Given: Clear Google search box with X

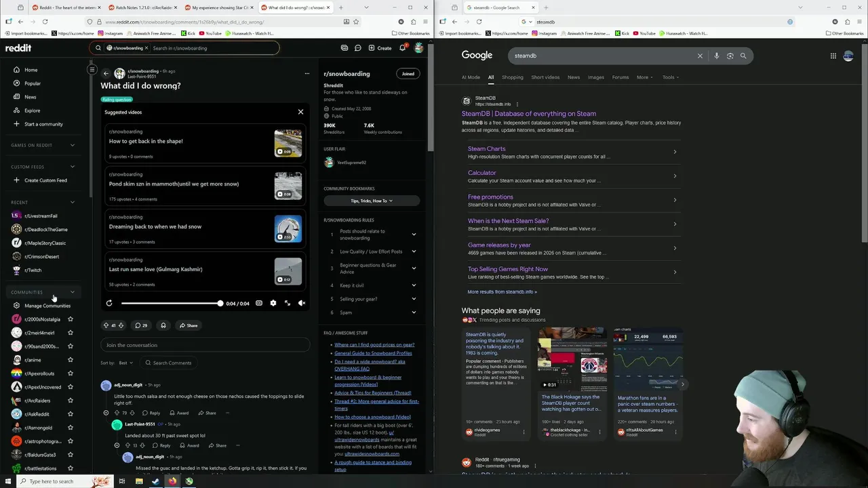Looking at the screenshot, I should tap(700, 56).
